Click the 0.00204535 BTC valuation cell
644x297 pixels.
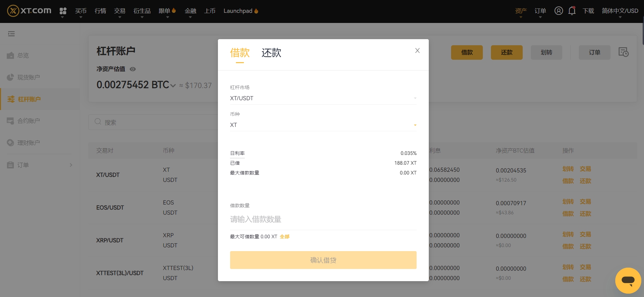pyautogui.click(x=511, y=170)
